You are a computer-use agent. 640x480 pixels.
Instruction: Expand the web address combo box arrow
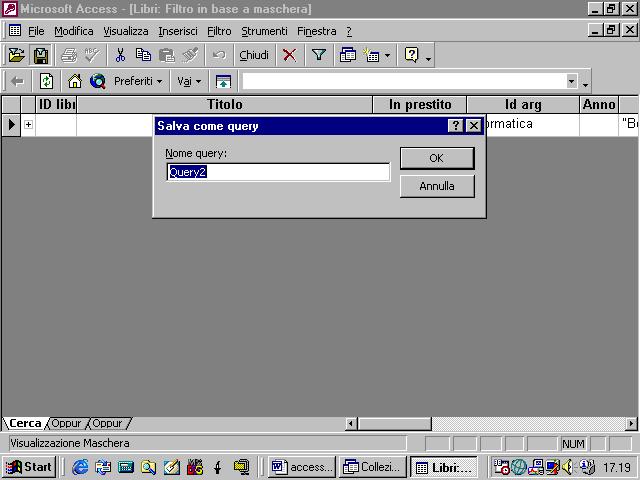(x=571, y=81)
